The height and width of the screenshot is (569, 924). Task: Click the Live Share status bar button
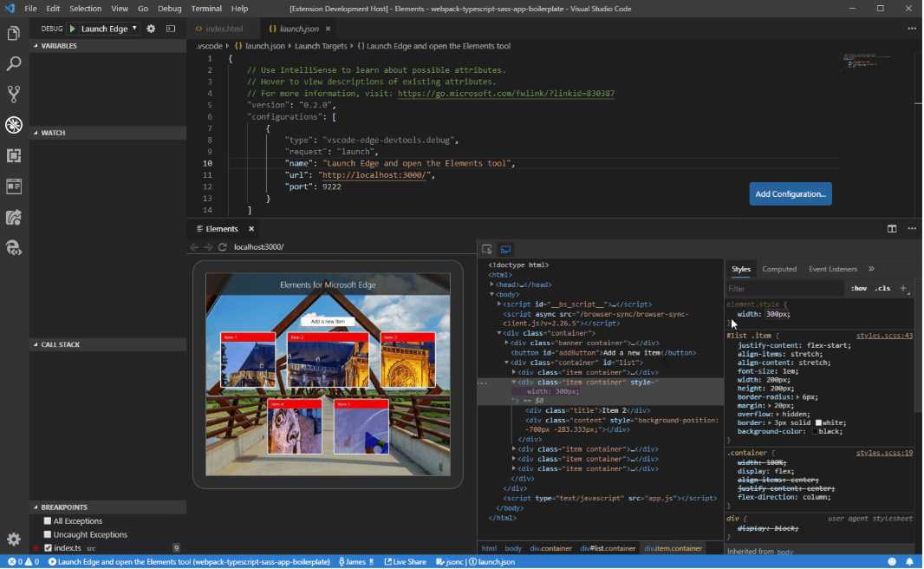click(406, 562)
